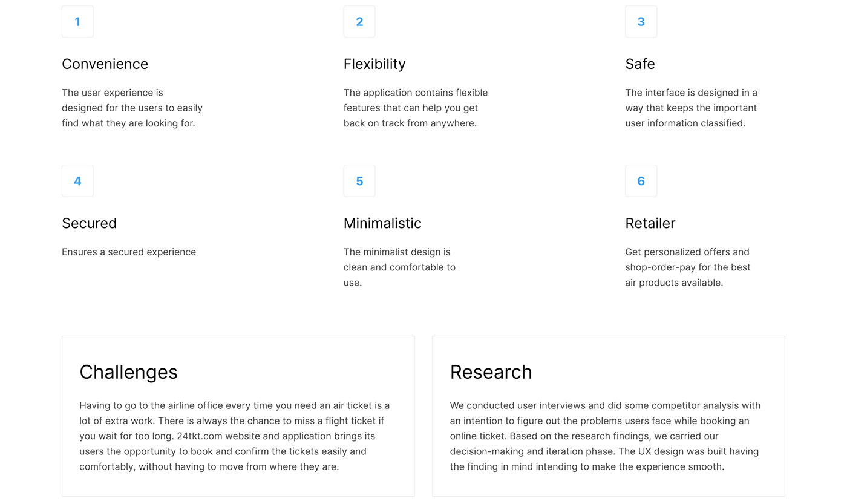Click the Research card title

(x=491, y=372)
